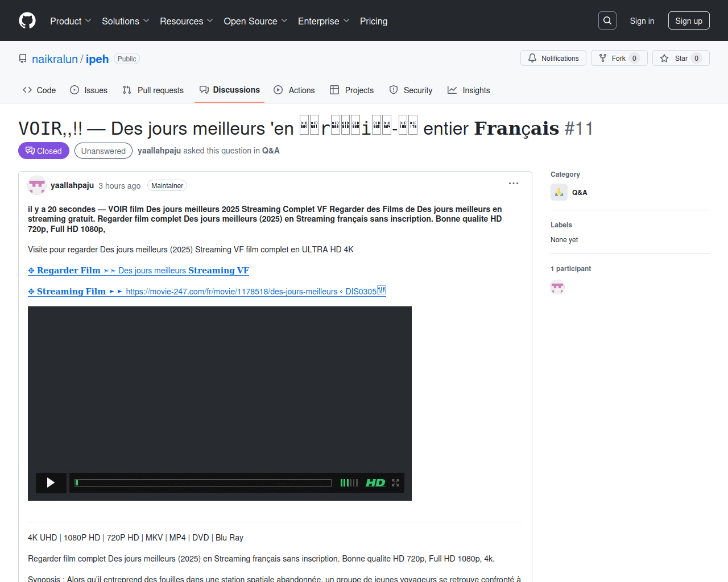
Task: Click the Q&A category emoji icon
Action: coord(559,192)
